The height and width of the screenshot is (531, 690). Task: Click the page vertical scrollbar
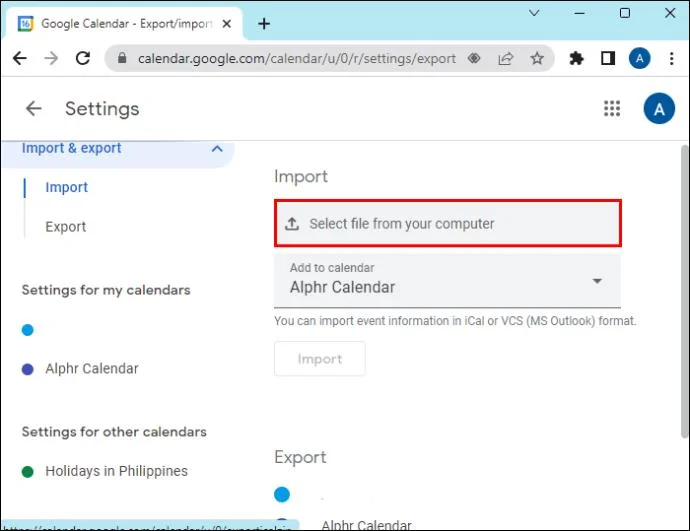pos(684,291)
